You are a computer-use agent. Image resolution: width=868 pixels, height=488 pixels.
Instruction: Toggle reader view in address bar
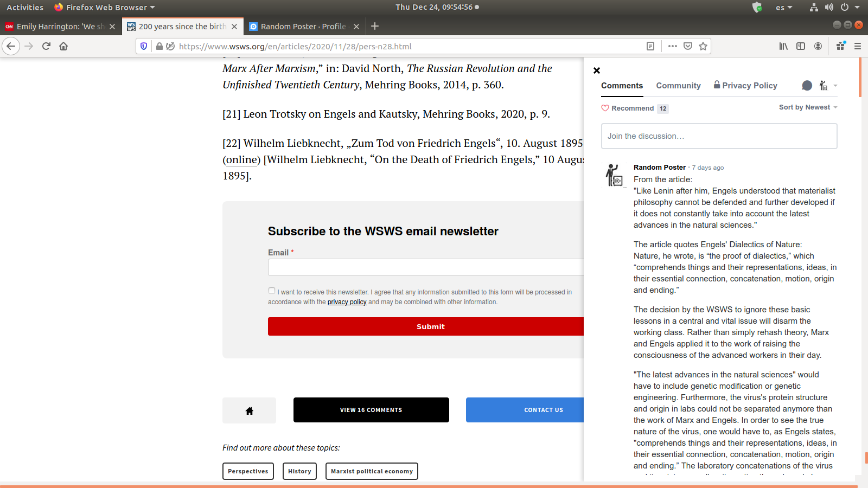650,46
